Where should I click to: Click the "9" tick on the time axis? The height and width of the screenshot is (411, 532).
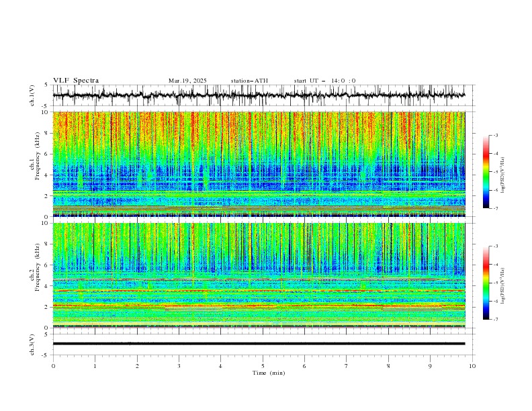coord(430,366)
